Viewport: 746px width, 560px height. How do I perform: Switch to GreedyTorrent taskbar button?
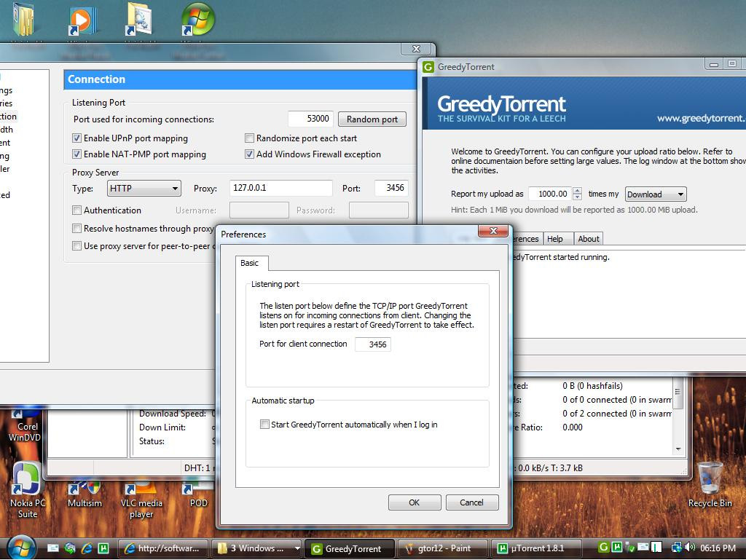(350, 548)
